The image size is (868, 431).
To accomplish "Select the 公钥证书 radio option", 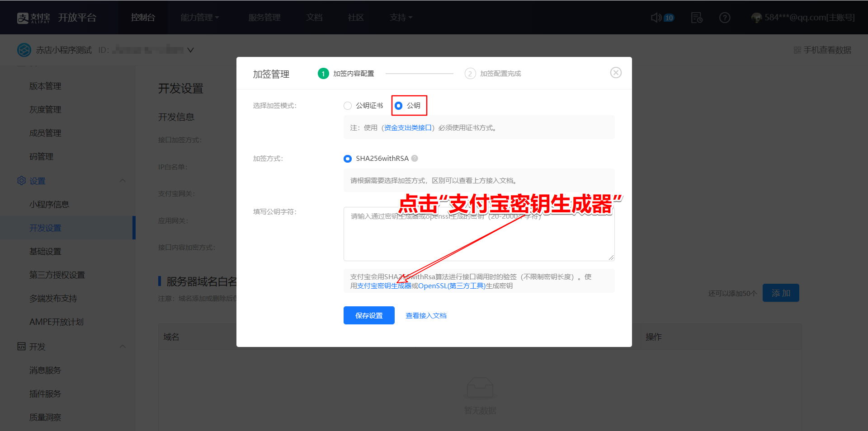I will click(x=348, y=106).
